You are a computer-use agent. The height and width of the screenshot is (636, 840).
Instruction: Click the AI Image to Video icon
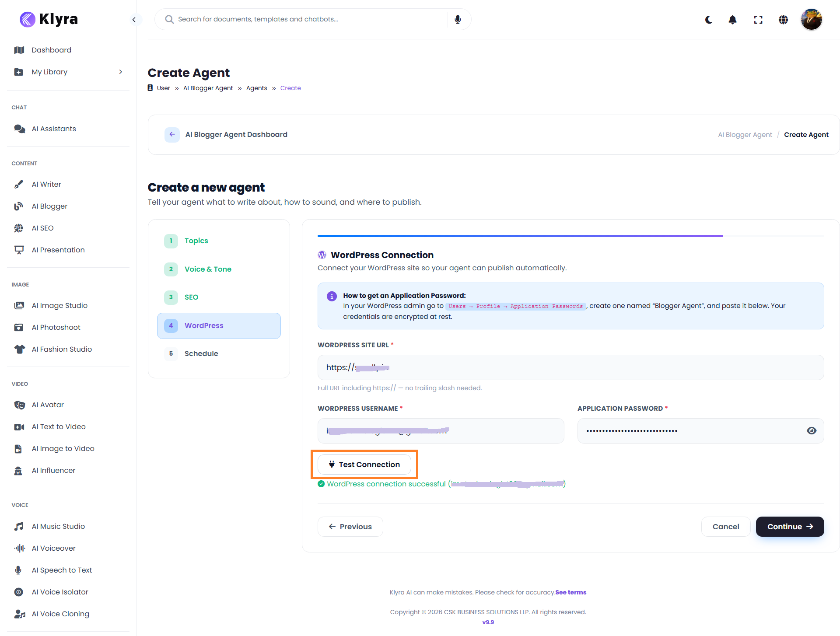[x=18, y=448]
